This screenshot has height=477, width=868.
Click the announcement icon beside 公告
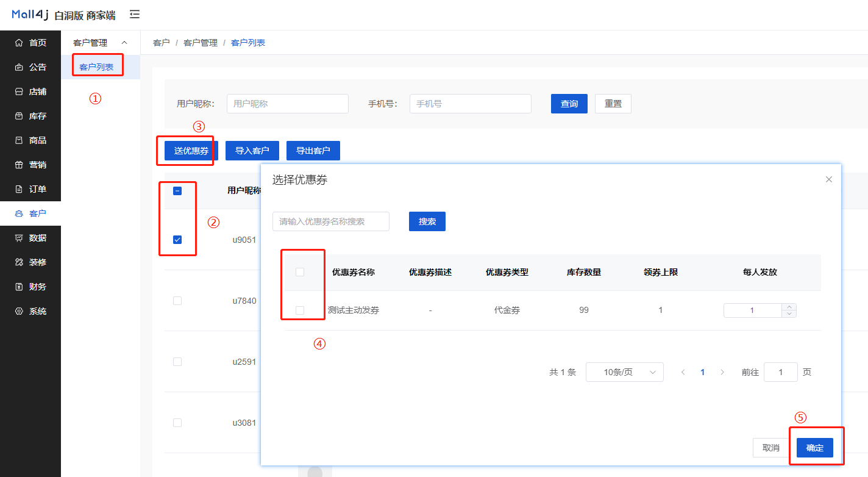[19, 67]
